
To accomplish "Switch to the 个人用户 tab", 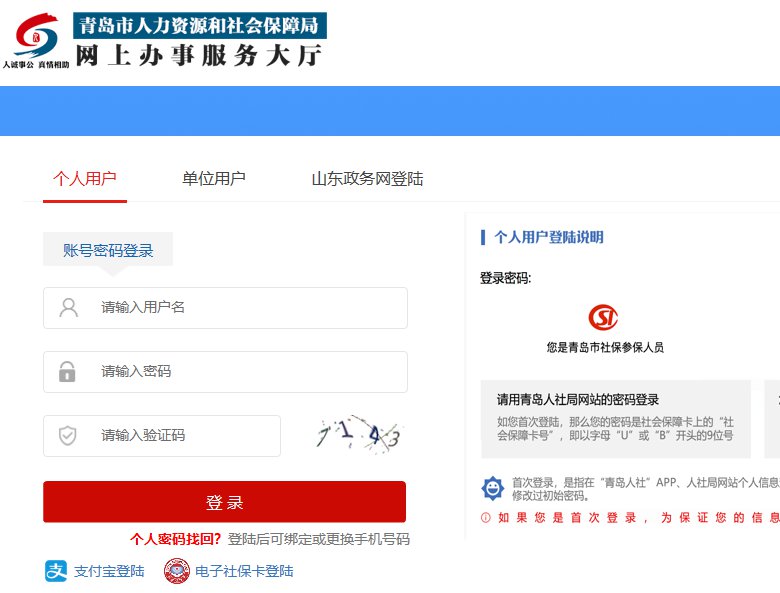I will pyautogui.click(x=85, y=179).
